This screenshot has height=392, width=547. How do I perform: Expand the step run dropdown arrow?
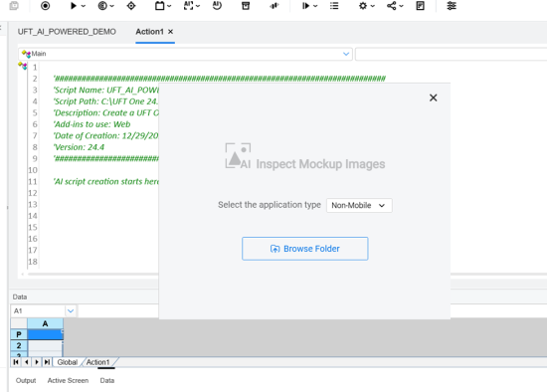[x=315, y=6]
